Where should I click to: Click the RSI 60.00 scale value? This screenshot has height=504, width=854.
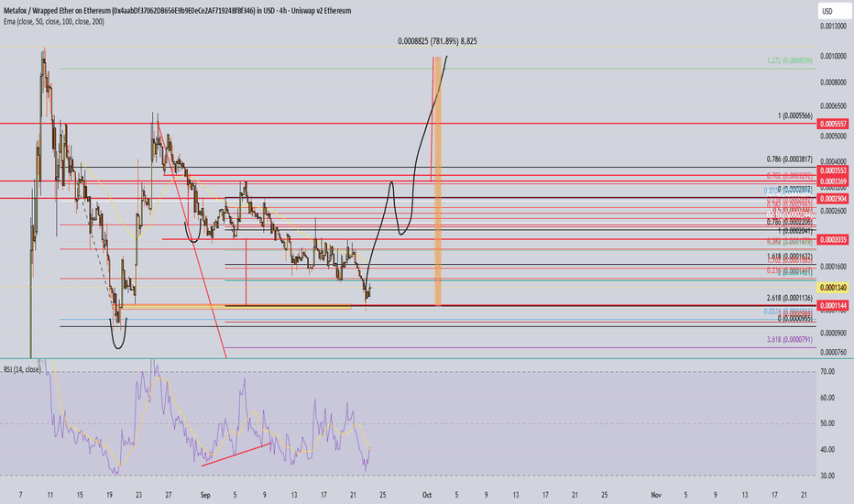(827, 398)
